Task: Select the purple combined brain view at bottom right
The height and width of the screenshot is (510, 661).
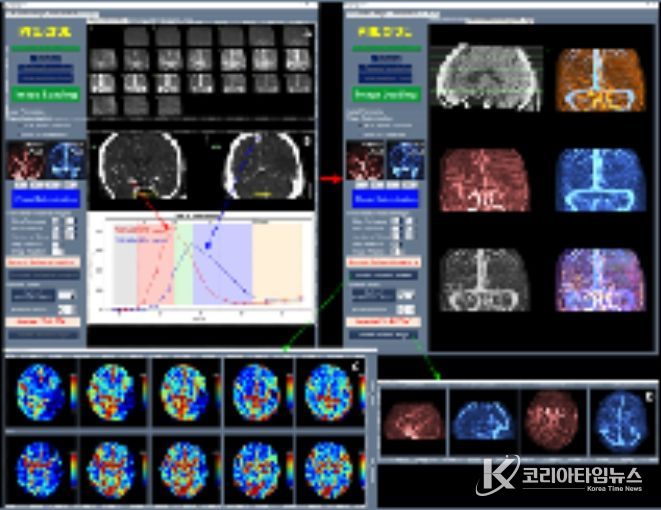Action: click(590, 280)
